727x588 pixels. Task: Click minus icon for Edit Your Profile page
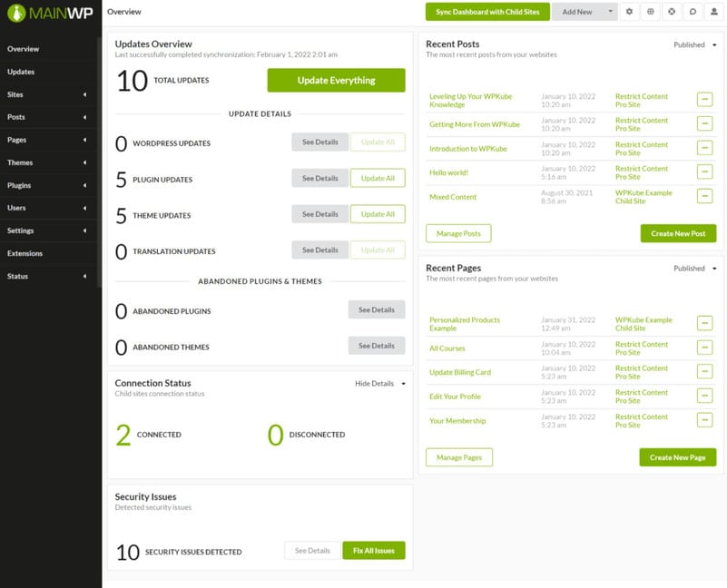pos(704,396)
